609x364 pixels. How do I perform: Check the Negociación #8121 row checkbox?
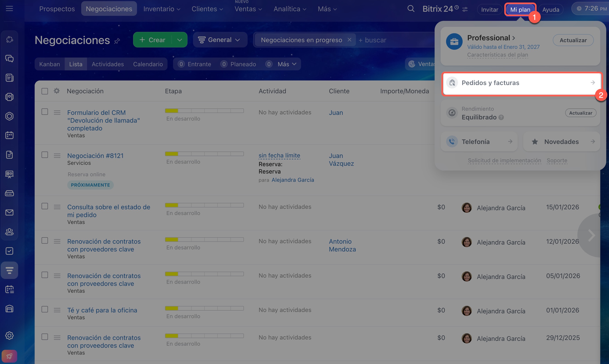45,155
